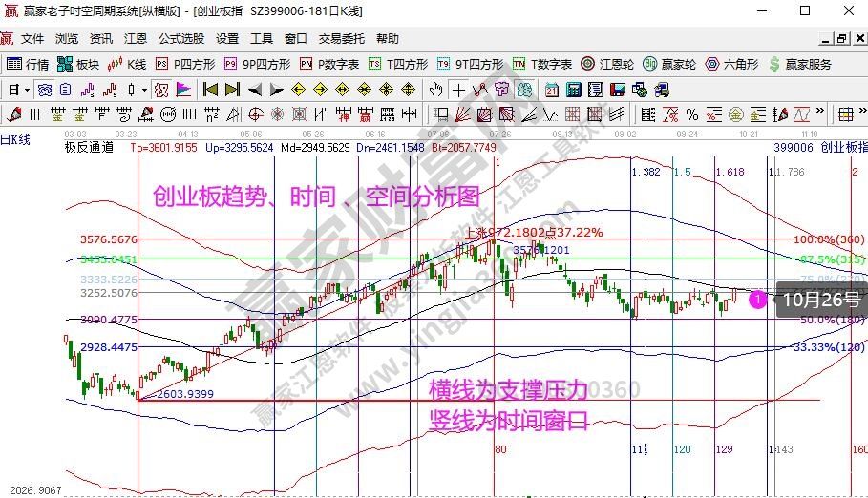The image size is (868, 498).
Task: Click the magenta marker numbered 1
Action: [x=756, y=300]
